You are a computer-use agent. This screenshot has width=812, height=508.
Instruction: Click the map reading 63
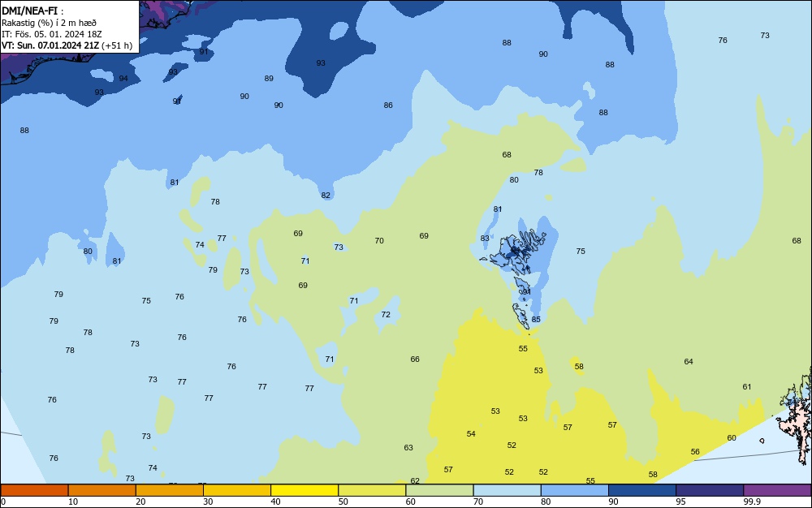pos(408,447)
